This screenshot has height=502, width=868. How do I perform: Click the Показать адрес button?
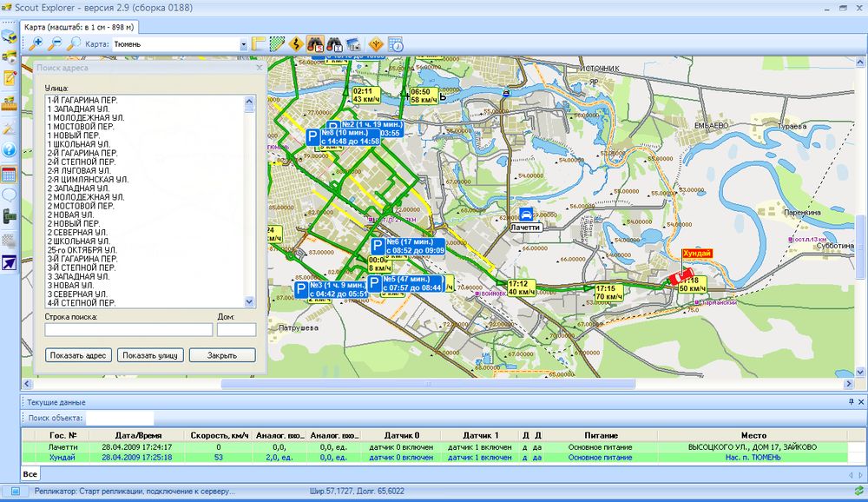(x=78, y=355)
